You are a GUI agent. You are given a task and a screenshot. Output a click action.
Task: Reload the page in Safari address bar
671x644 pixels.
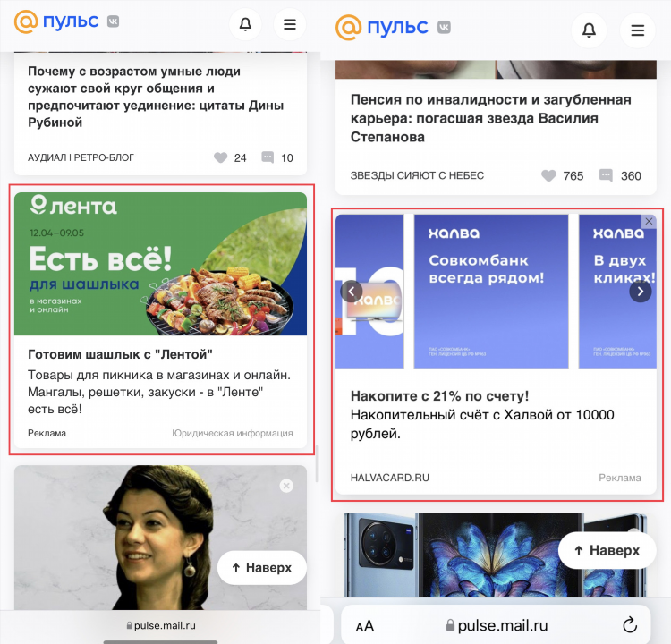pyautogui.click(x=630, y=625)
